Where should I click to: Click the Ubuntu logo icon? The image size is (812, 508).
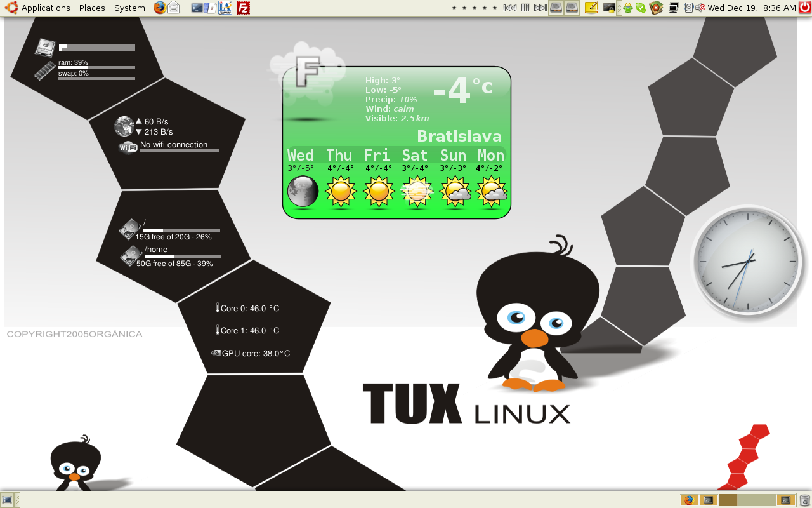[11, 8]
